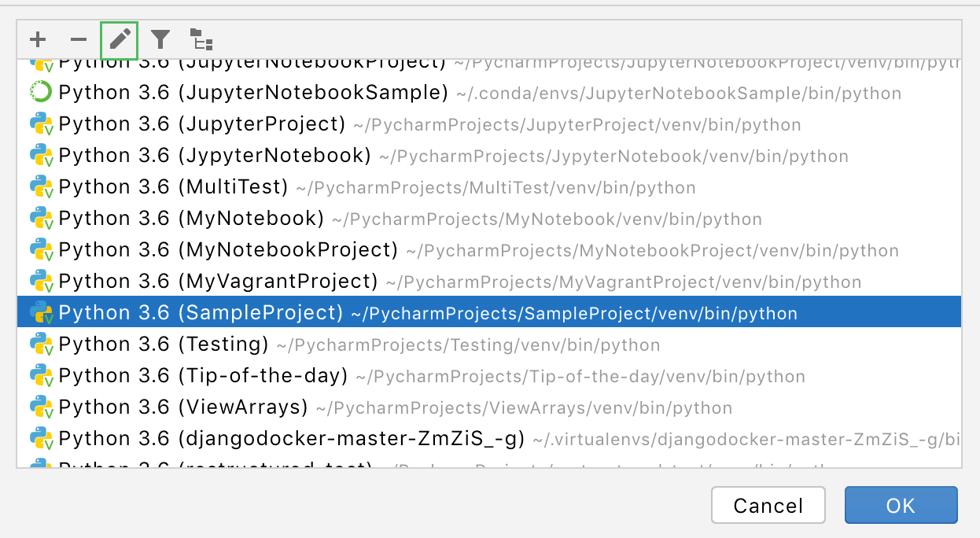Click the JupyterNotebookSample conda path text
This screenshot has width=980, height=538.
click(678, 94)
